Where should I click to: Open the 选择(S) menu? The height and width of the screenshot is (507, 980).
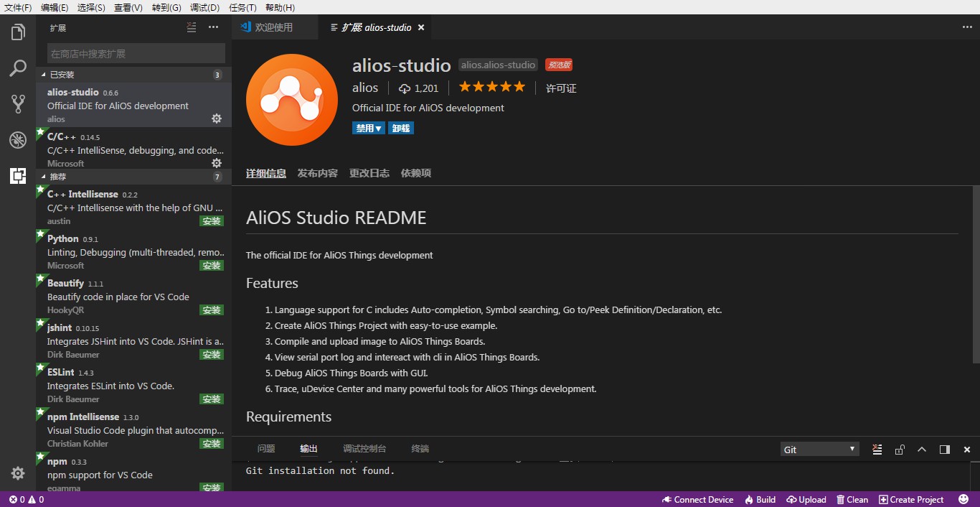tap(91, 7)
